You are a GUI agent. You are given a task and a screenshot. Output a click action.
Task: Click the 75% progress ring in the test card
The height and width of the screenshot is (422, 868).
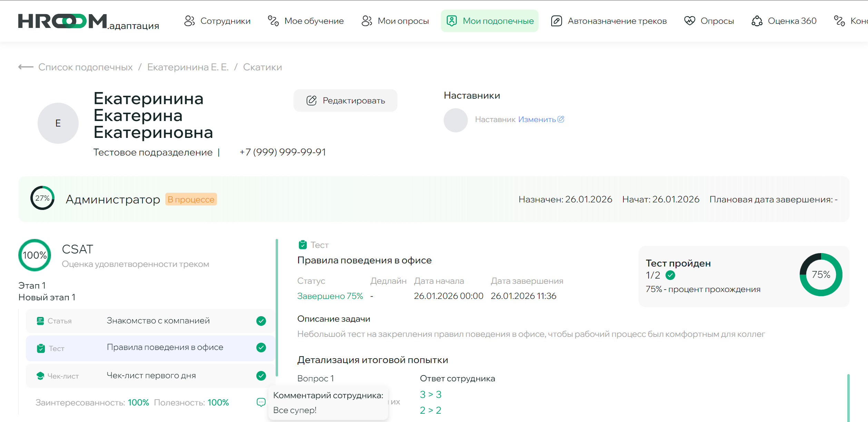(821, 275)
